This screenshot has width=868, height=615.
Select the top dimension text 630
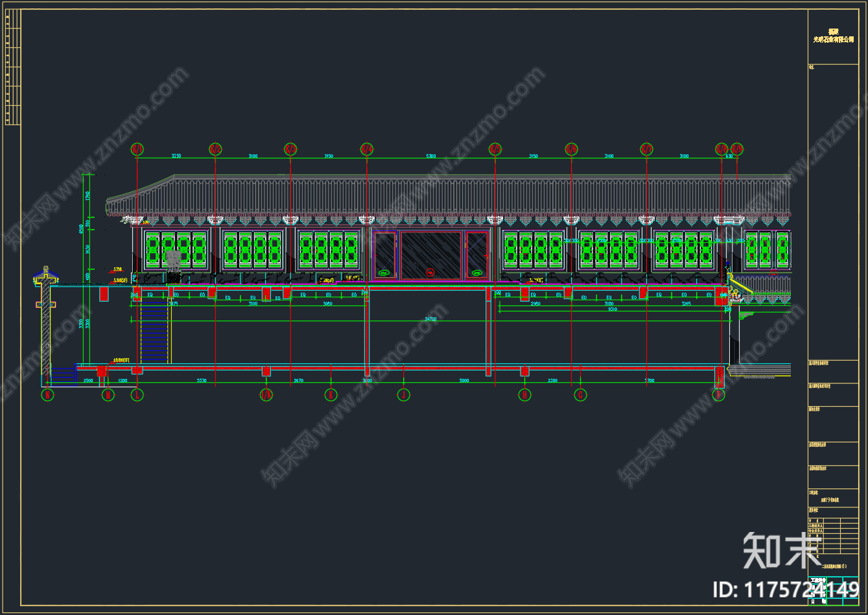coord(729,156)
